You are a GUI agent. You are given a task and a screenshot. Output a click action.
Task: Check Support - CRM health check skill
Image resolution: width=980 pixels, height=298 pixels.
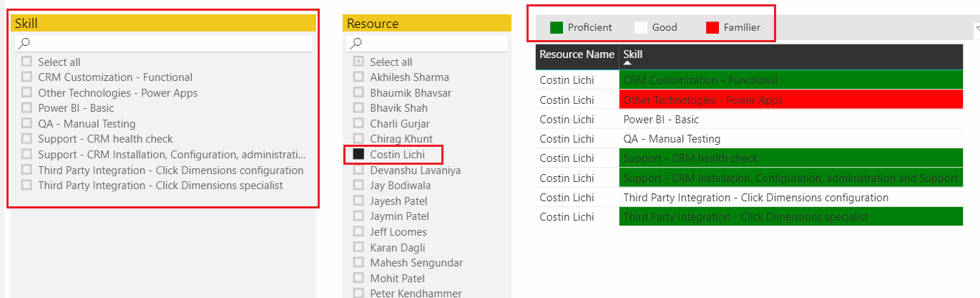tap(26, 139)
